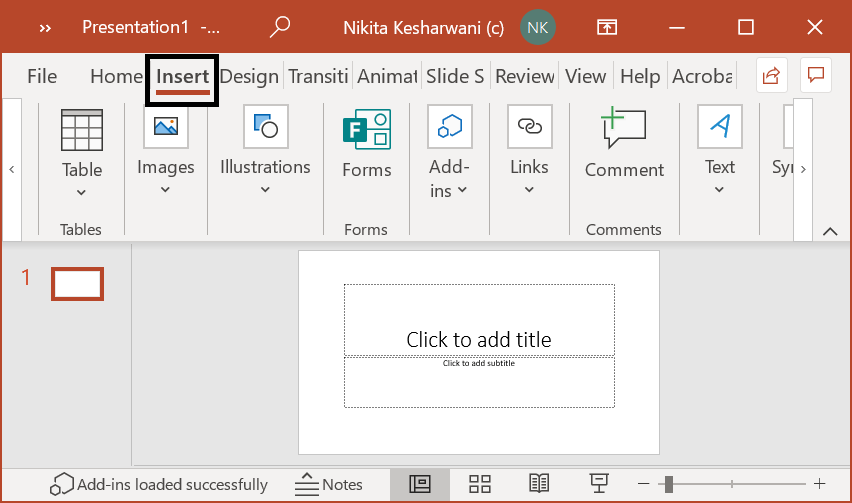852x503 pixels.
Task: Click the Share icon in ribbon tabs row
Action: [x=771, y=76]
